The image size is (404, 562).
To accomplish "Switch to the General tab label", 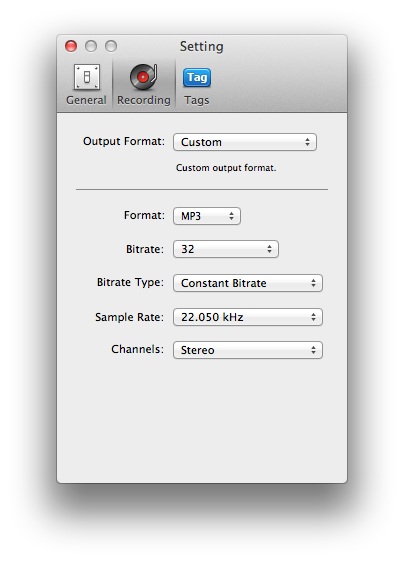I will click(x=86, y=100).
